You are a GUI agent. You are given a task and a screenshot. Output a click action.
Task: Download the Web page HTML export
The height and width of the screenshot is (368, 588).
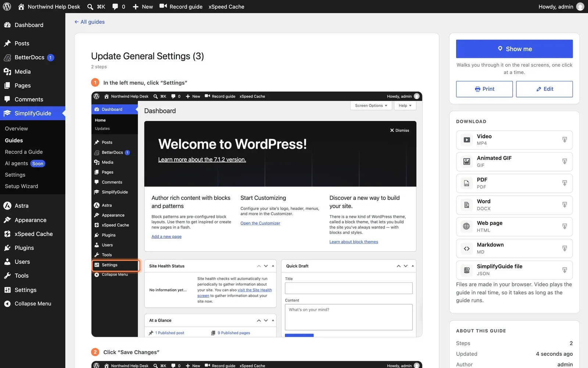point(514,227)
